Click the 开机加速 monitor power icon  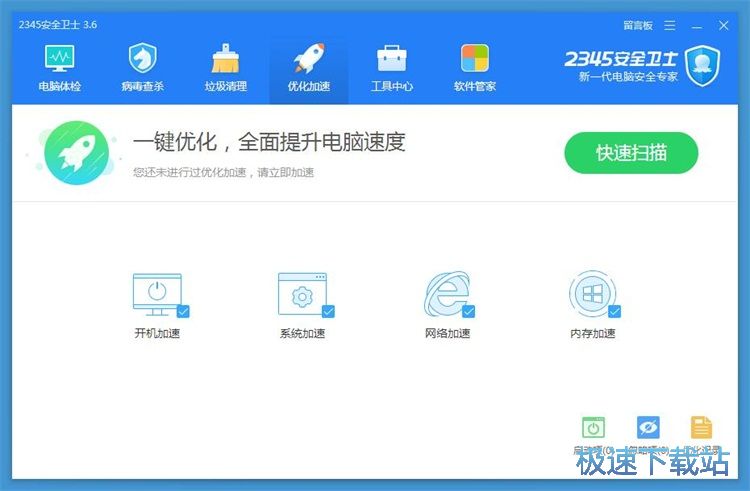[x=157, y=294]
